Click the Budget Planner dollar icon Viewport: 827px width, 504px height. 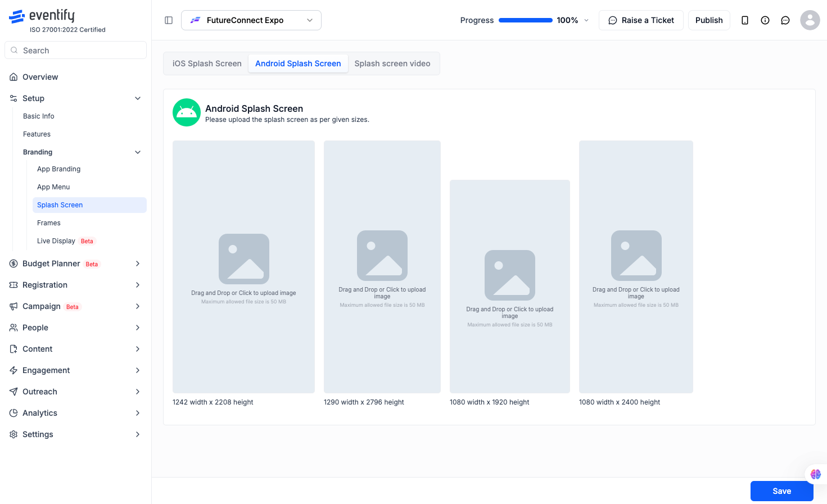13,264
